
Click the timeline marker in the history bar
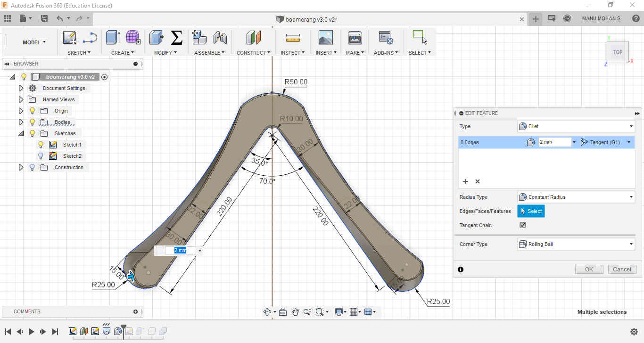tap(124, 327)
